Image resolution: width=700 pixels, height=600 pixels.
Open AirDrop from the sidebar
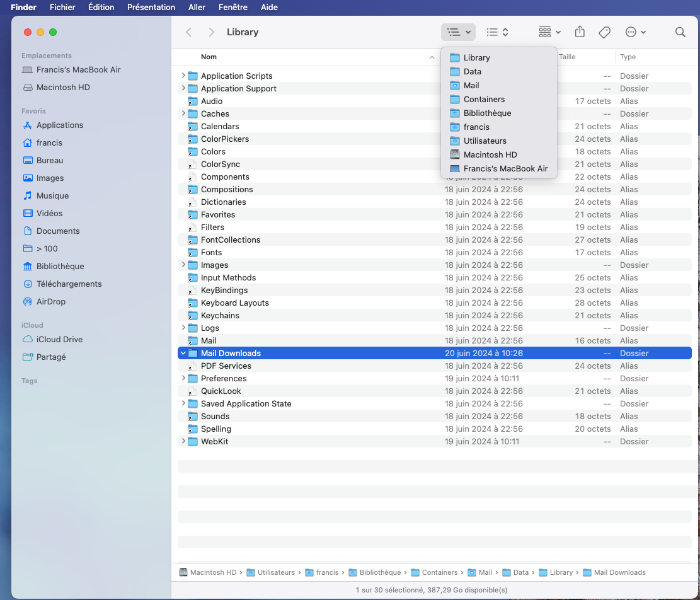50,302
